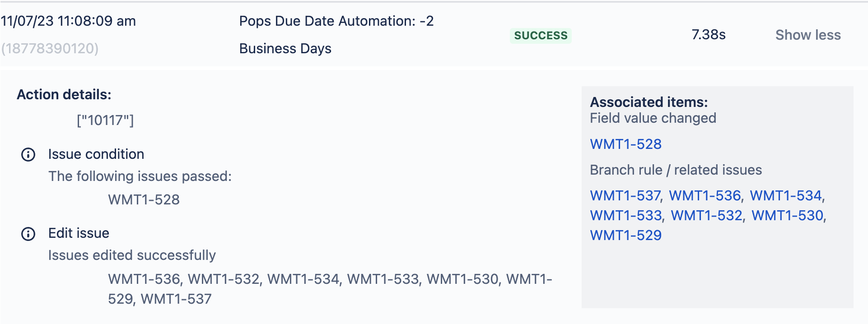Image resolution: width=868 pixels, height=324 pixels.
Task: Click the 7.38s duration value
Action: (x=708, y=35)
